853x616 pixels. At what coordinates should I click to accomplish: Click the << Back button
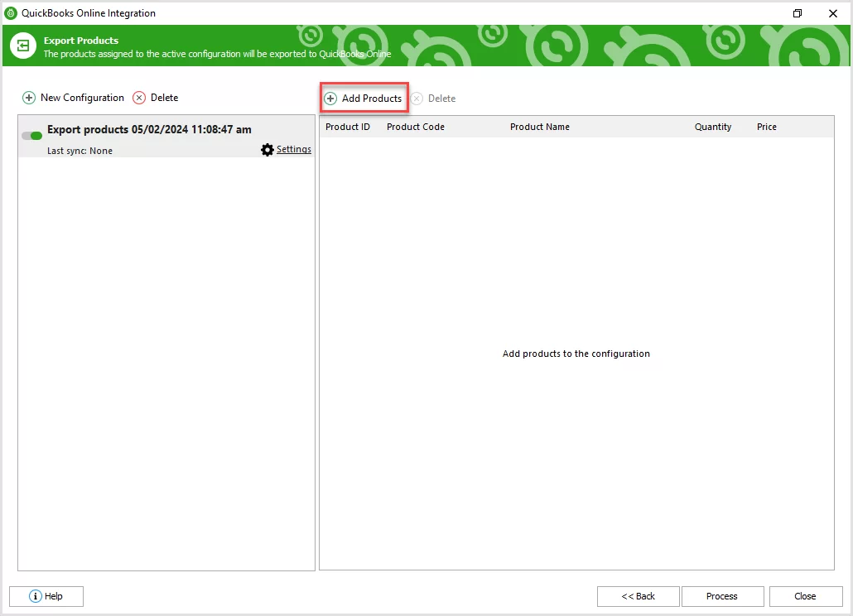[638, 596]
